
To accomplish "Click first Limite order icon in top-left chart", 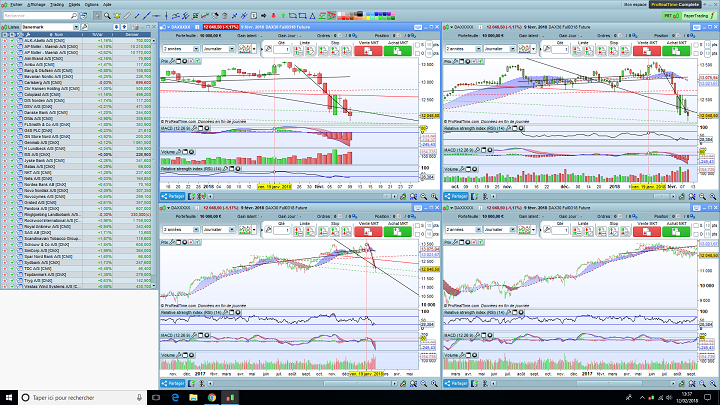I will (x=299, y=51).
